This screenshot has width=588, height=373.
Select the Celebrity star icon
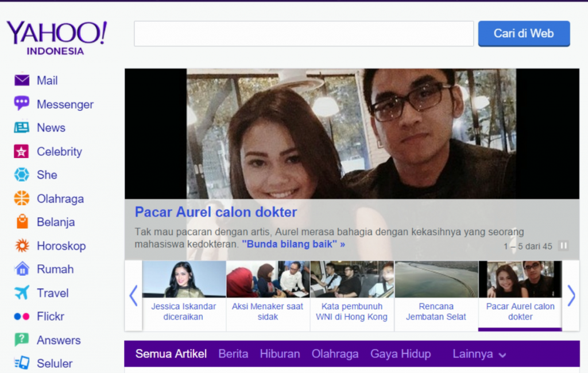click(x=22, y=151)
